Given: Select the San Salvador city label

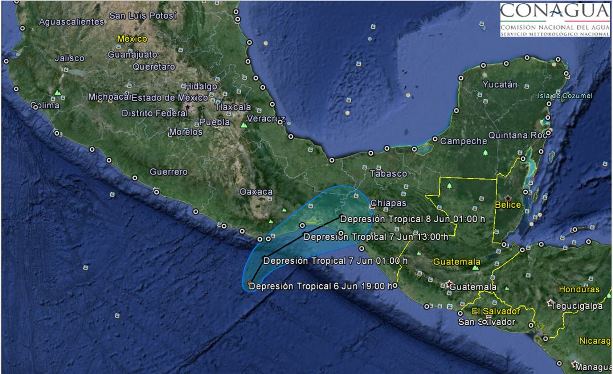Looking at the screenshot, I should 487,322.
